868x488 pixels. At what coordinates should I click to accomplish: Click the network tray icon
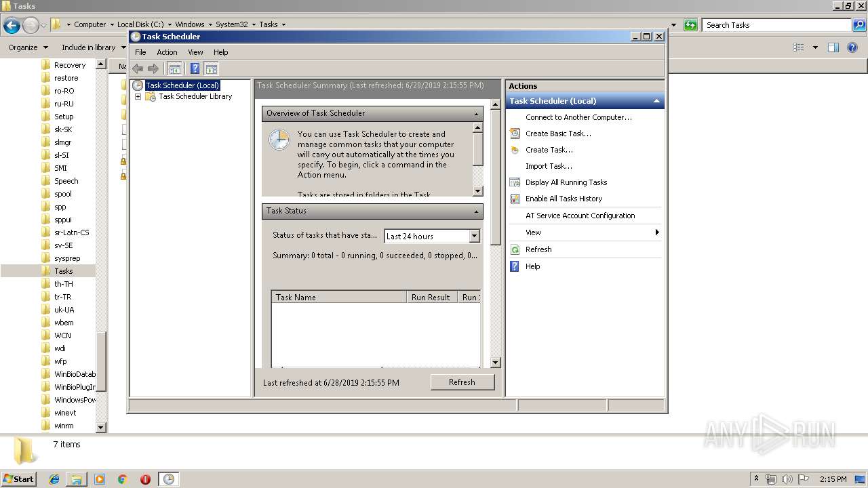point(771,479)
